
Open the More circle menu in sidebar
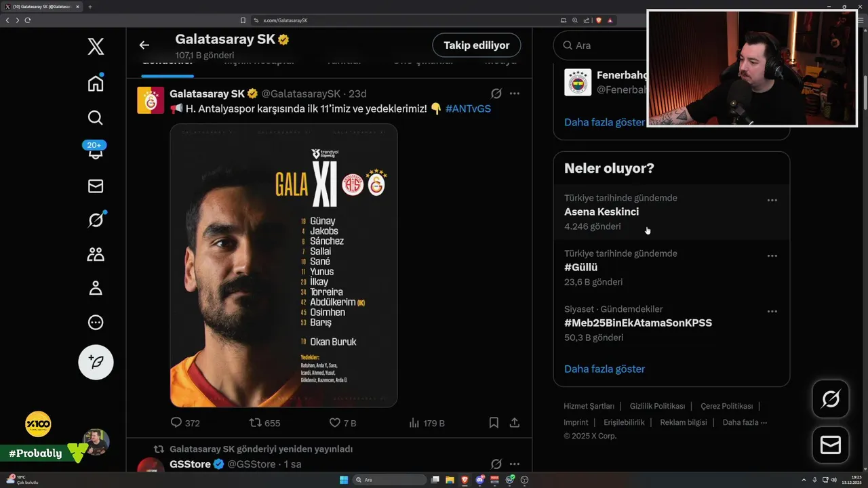pos(96,323)
